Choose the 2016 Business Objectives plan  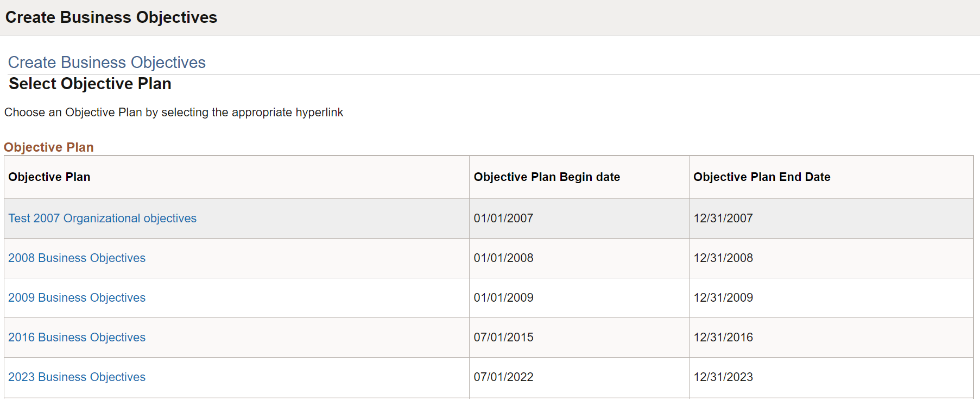pos(77,338)
